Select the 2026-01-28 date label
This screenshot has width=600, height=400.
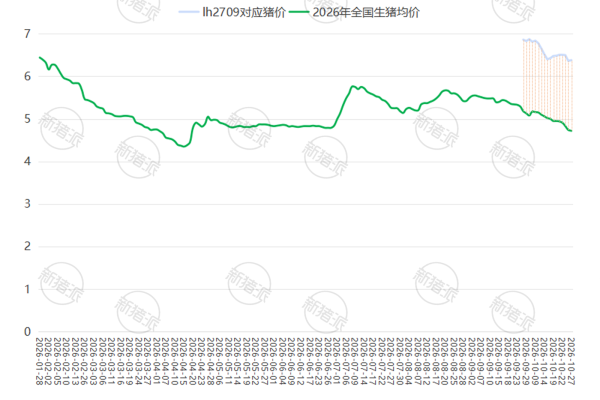pos(39,361)
